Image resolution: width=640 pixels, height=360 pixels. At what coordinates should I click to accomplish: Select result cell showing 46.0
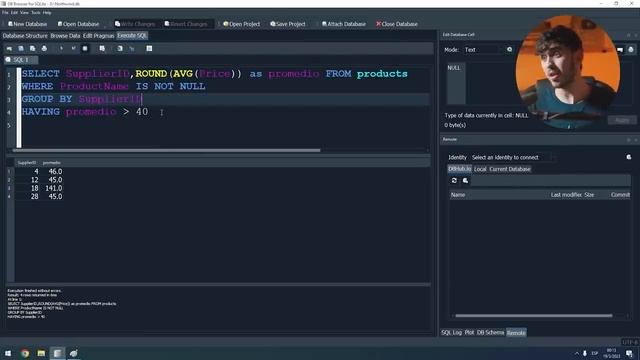coord(52,171)
